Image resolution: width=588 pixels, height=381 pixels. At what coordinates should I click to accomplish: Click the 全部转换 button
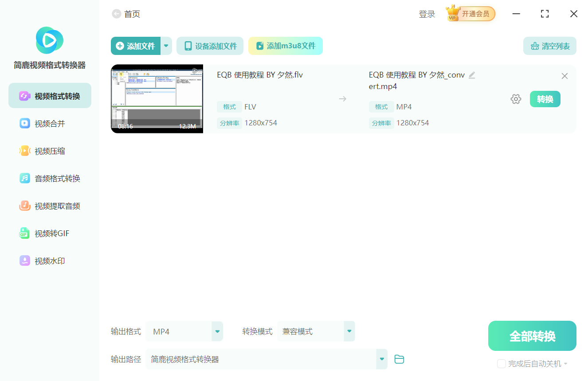tap(532, 336)
